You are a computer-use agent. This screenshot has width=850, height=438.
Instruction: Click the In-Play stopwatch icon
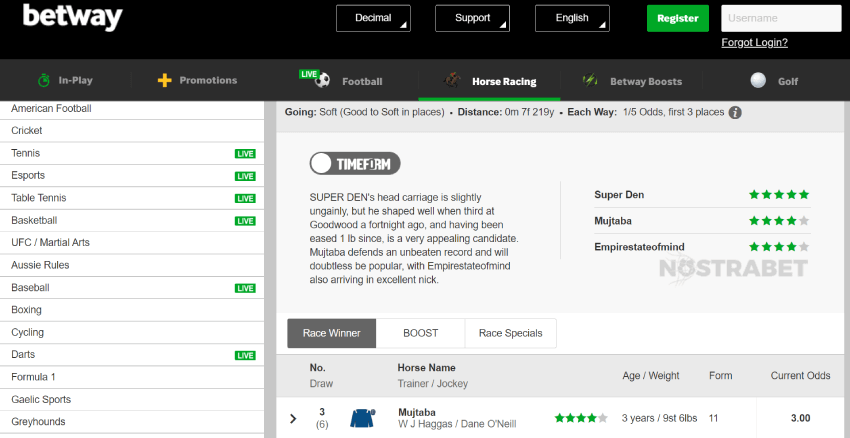(44, 80)
